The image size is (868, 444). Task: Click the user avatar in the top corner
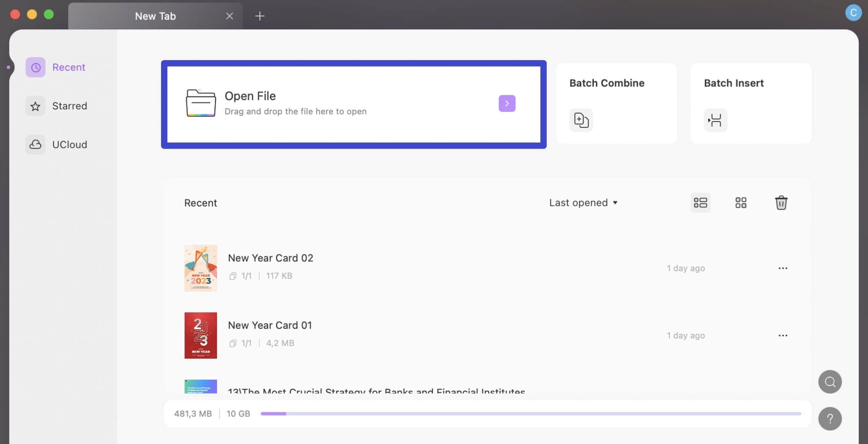[854, 13]
